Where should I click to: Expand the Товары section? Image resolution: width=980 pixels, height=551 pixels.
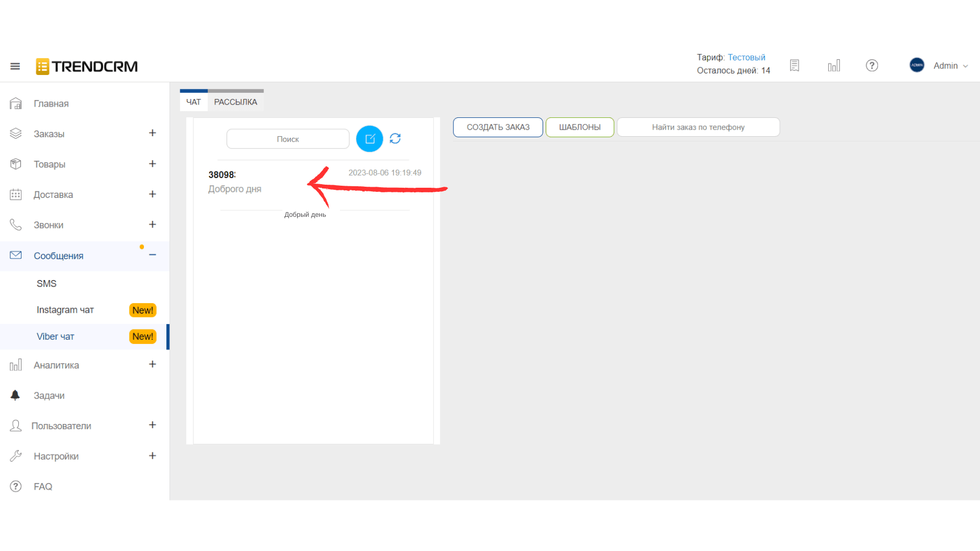(x=152, y=164)
